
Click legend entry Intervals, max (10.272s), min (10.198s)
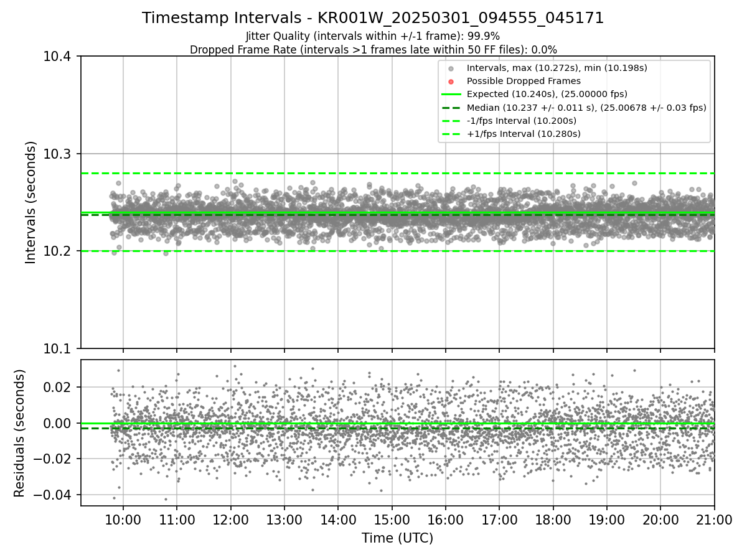pos(557,68)
